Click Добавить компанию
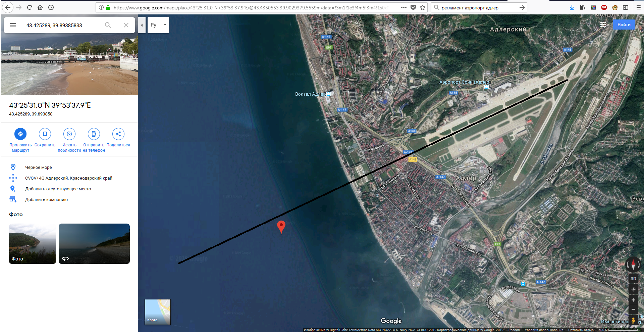 pyautogui.click(x=69, y=199)
